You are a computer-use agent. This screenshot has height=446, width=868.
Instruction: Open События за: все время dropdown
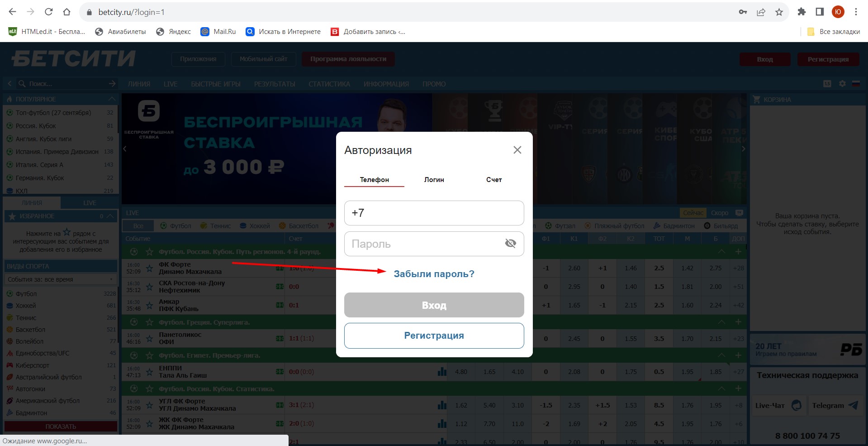tap(61, 279)
